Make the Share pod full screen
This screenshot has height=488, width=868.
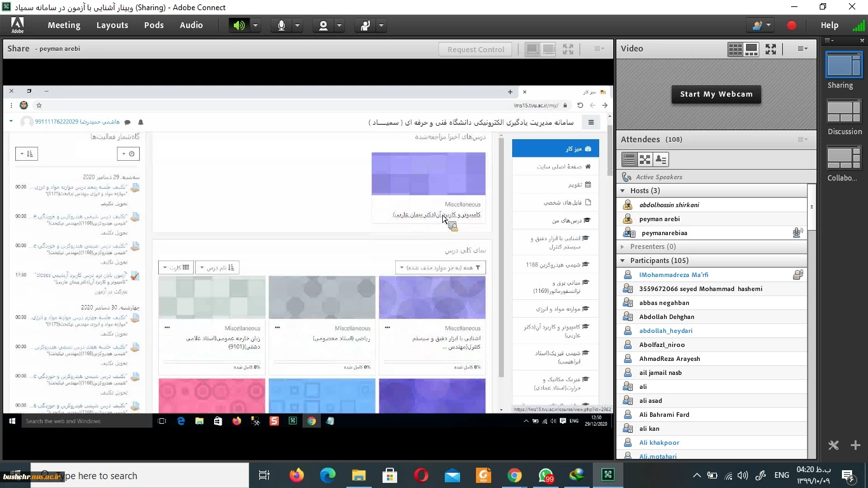(568, 49)
